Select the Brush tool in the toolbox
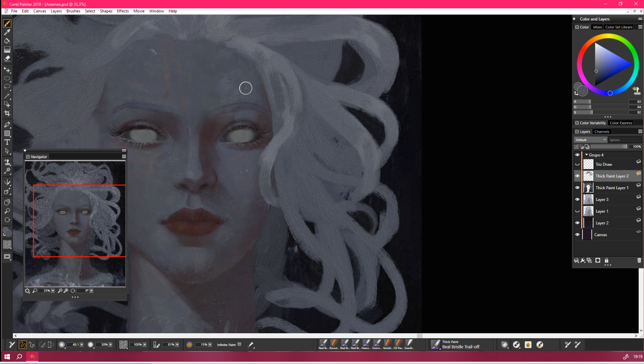The image size is (644, 364). 7,24
